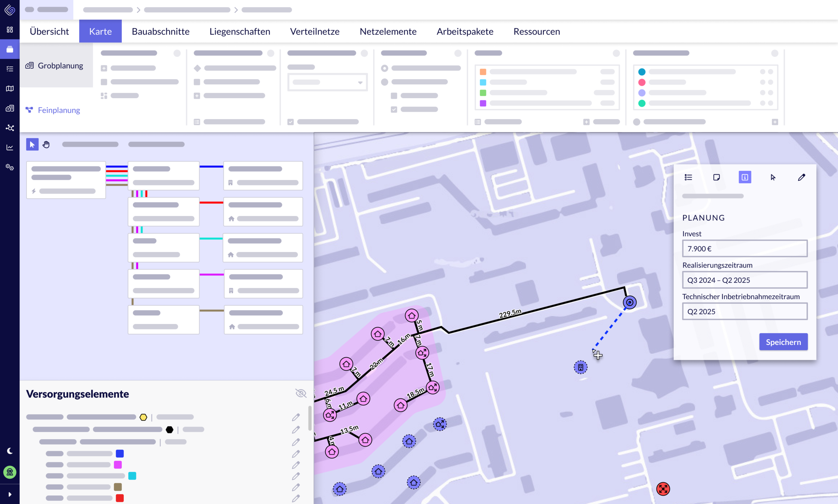Click the 229.5m cable segment label
This screenshot has width=838, height=504.
[x=510, y=314]
